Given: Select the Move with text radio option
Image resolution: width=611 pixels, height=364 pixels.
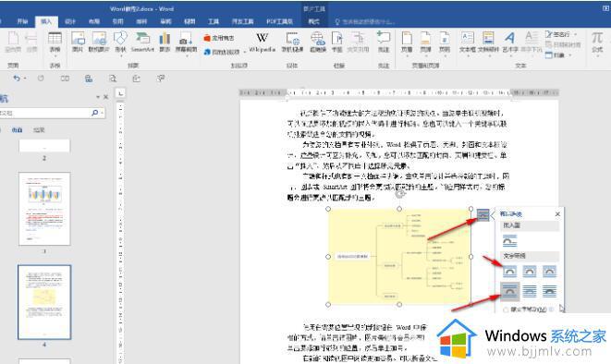Looking at the screenshot, I should pos(506,309).
